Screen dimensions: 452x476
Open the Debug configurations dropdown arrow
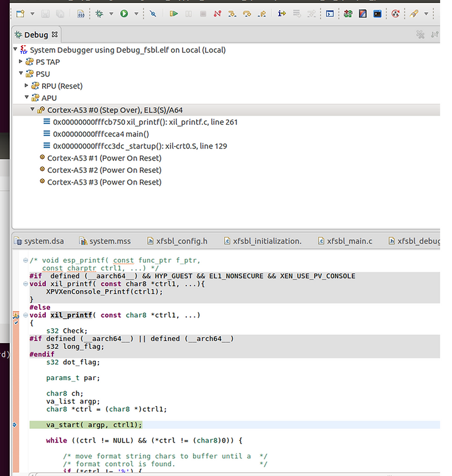[x=111, y=13]
